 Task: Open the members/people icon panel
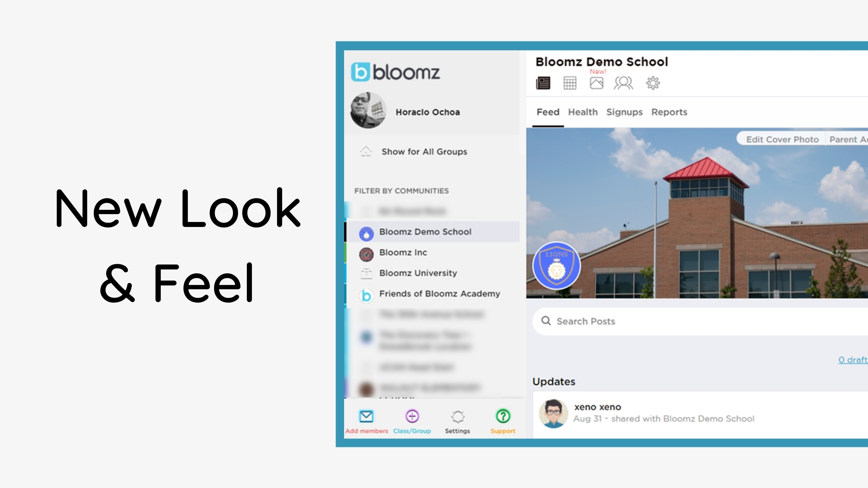[x=624, y=82]
